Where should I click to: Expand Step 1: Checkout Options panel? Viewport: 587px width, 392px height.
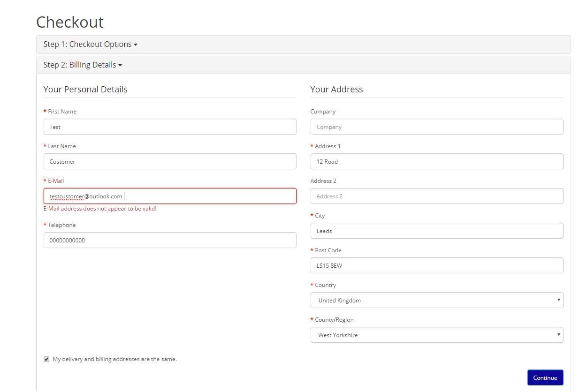point(90,44)
